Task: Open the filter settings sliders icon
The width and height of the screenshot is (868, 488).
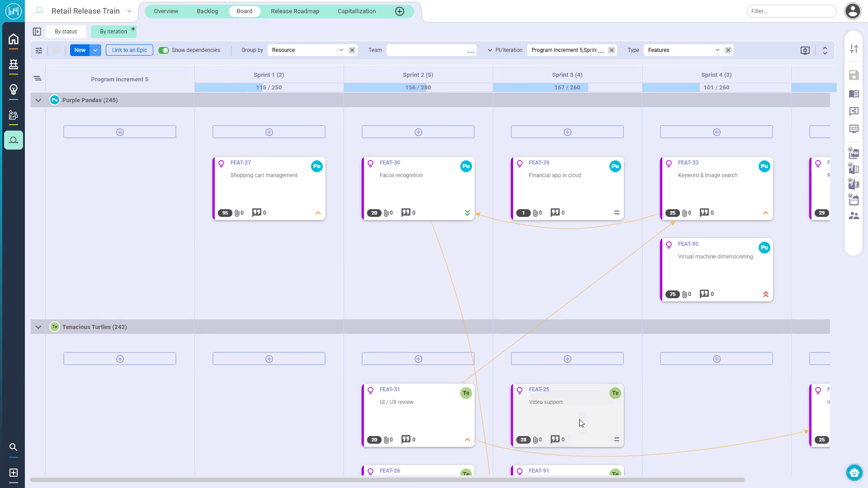Action: pos(39,51)
